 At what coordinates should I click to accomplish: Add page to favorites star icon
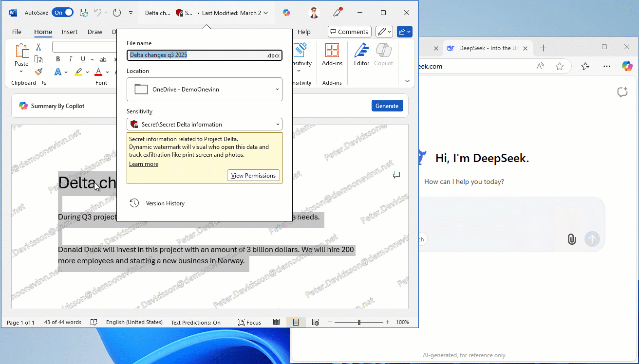[560, 66]
